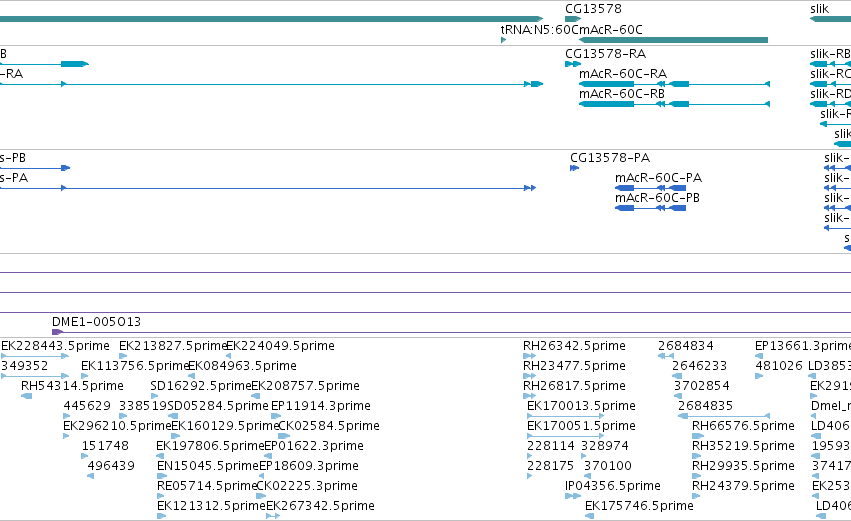Click feature 481026
Screen dimensions: 851x521
(779, 366)
